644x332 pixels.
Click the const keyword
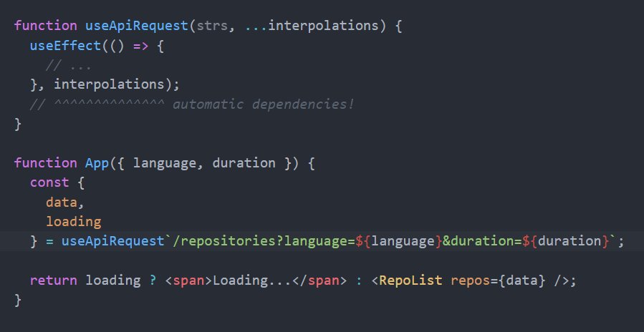pos(49,182)
